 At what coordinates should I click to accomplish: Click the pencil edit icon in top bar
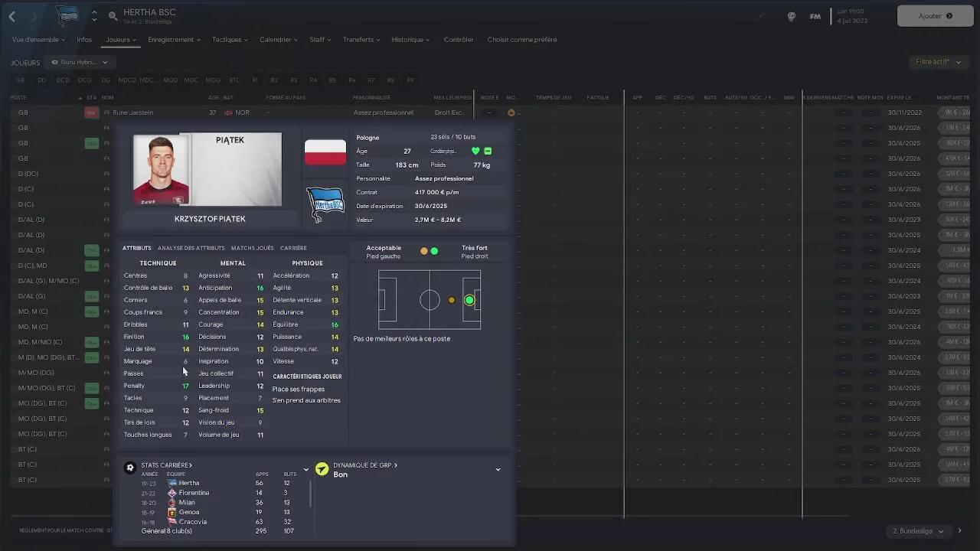[761, 16]
